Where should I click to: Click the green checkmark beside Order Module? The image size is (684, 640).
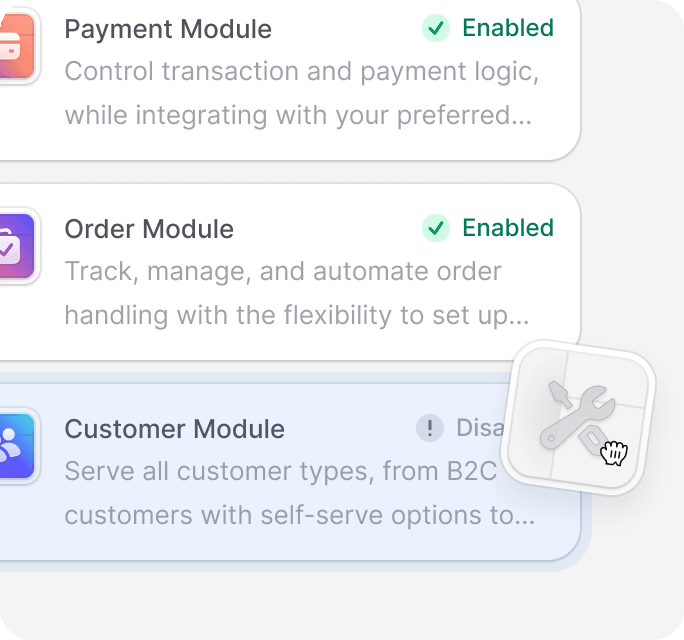coord(436,228)
